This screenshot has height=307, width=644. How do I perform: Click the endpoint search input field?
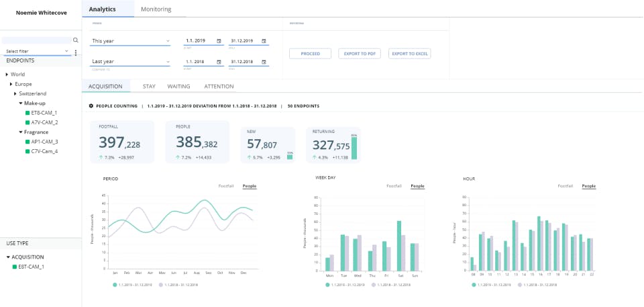point(37,40)
